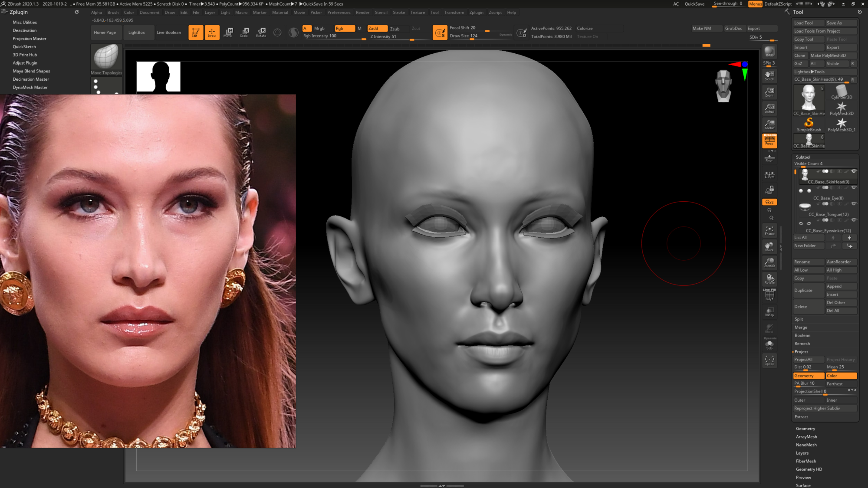Select the PolyMesh3D_1 tool
868x488 pixels.
[841, 124]
